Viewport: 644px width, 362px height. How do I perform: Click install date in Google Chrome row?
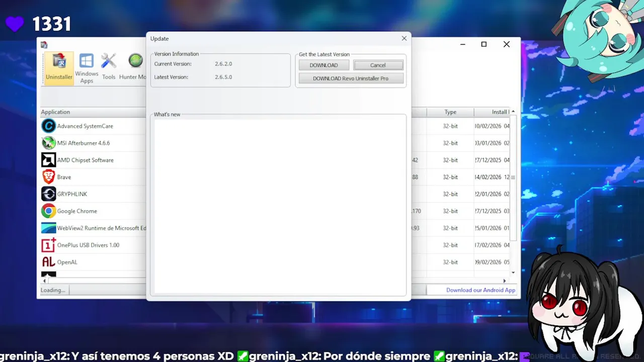pos(492,211)
